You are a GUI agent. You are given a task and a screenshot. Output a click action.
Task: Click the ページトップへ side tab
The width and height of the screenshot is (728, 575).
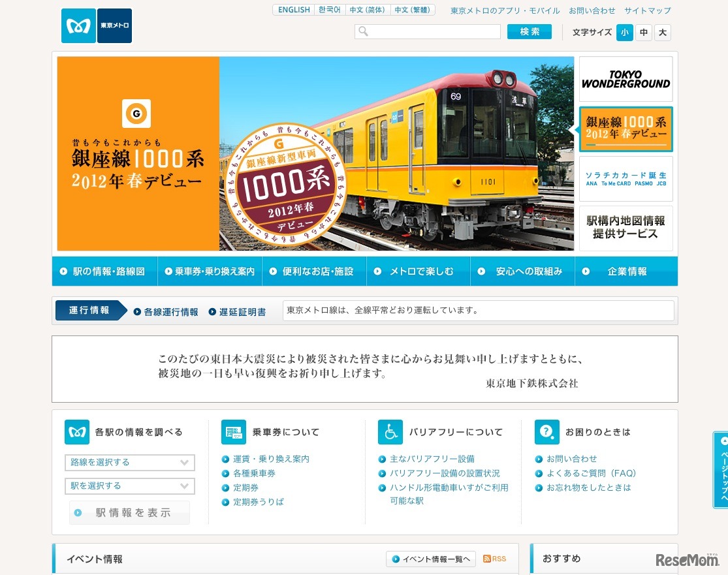click(x=721, y=470)
